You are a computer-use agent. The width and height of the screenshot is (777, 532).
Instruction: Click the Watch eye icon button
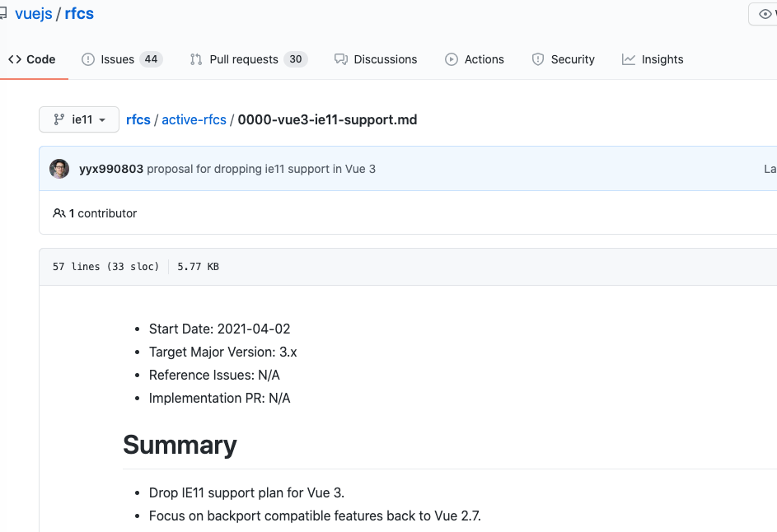pyautogui.click(x=765, y=14)
